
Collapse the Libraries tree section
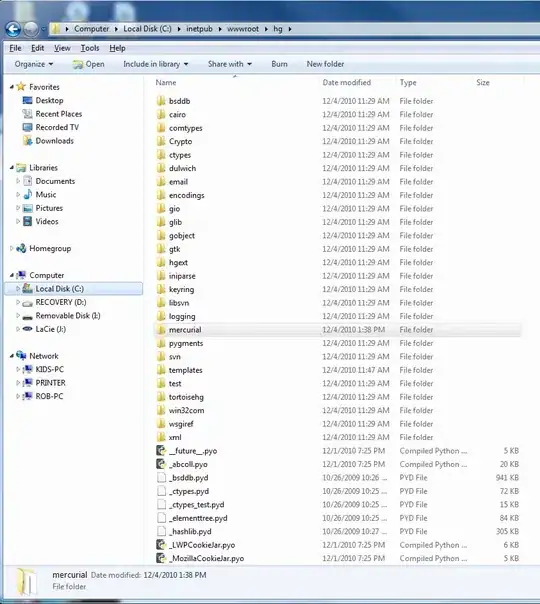point(12,168)
